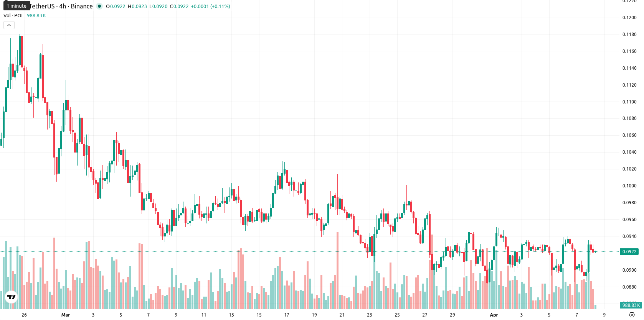Click the current price label 0.0922
644x320 pixels.
629,252
